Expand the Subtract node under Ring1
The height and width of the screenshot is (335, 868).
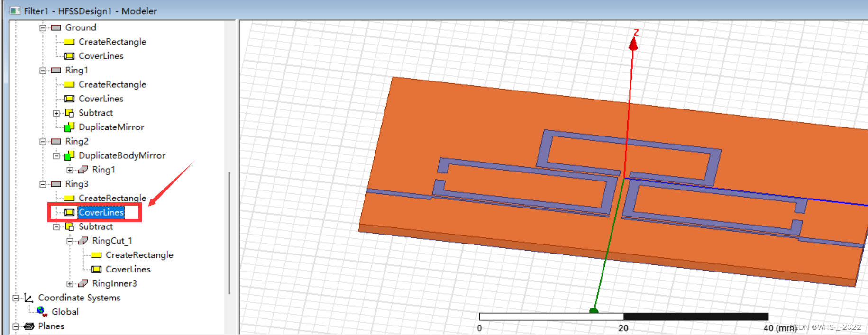(56, 113)
